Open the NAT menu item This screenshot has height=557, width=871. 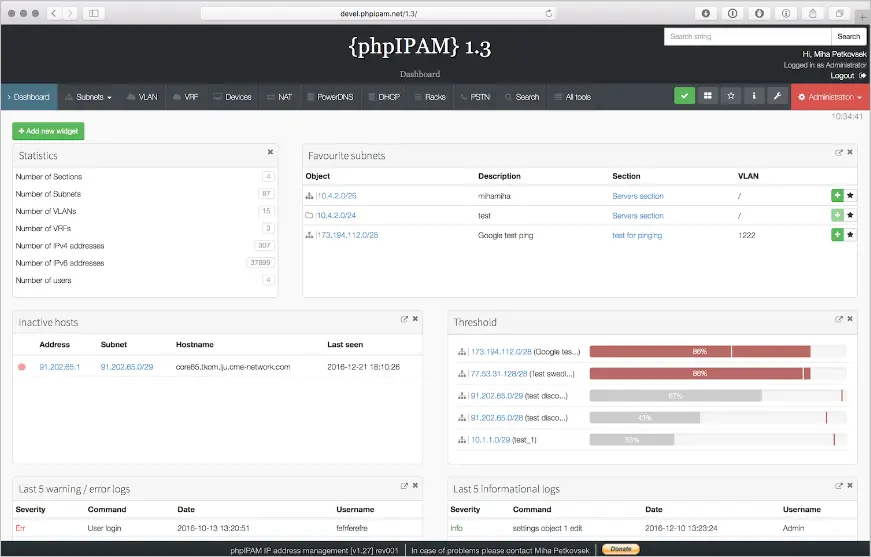(x=279, y=97)
